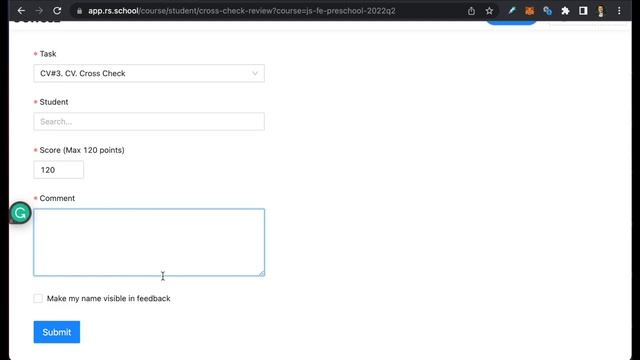Open the Chrome three-dot menu
The width and height of the screenshot is (640, 360).
click(x=619, y=11)
